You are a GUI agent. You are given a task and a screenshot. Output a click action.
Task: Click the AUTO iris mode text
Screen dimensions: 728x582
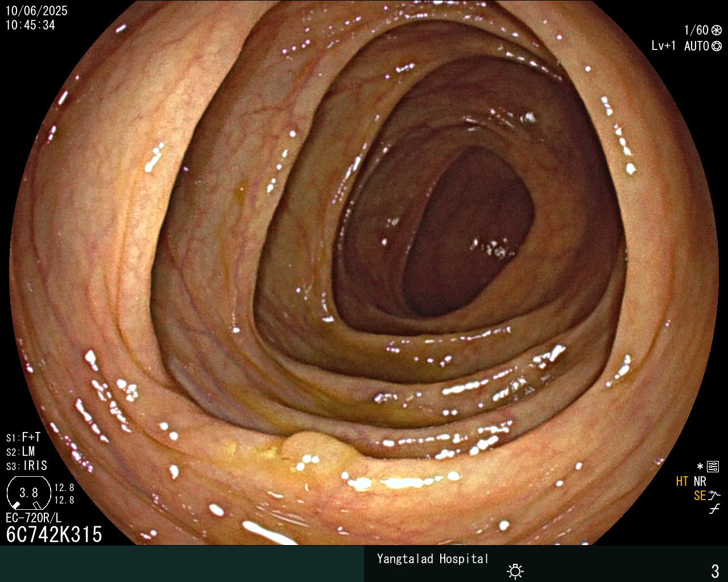click(697, 46)
